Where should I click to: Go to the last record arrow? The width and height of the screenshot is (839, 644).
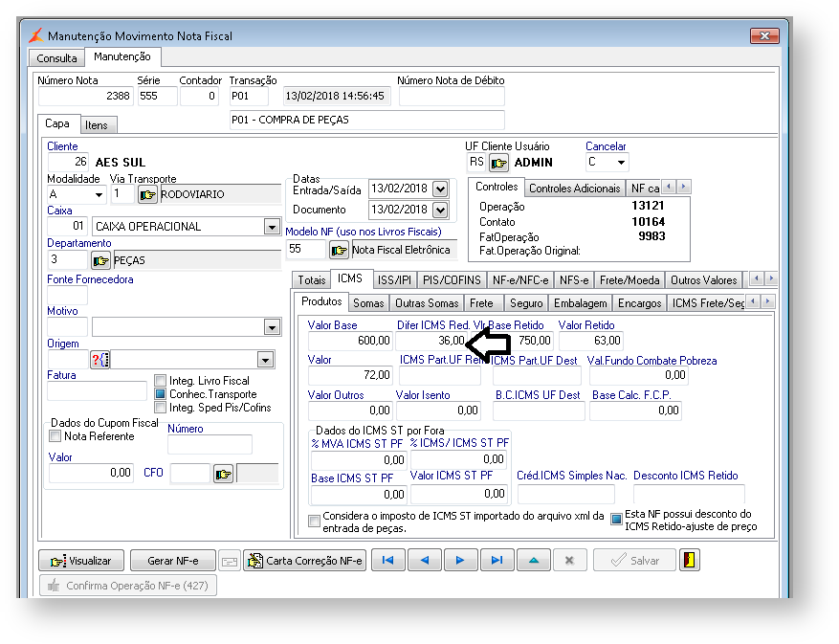coord(497,561)
